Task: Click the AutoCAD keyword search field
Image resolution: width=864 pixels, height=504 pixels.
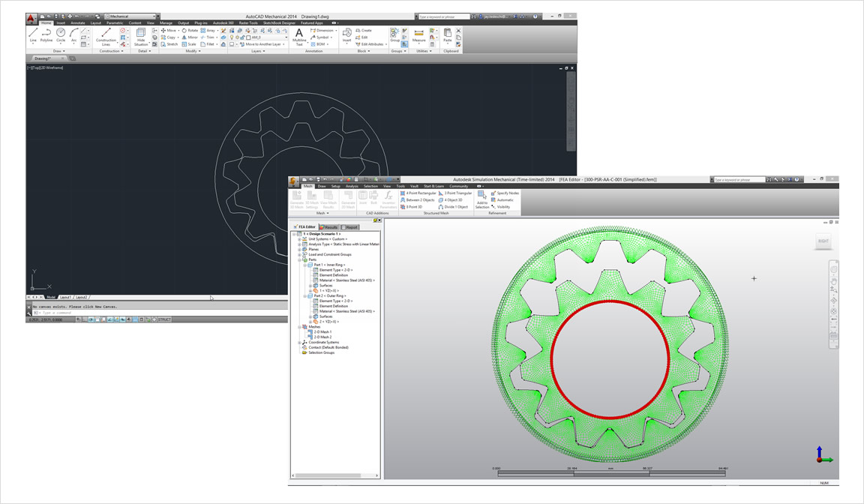Action: pos(443,16)
